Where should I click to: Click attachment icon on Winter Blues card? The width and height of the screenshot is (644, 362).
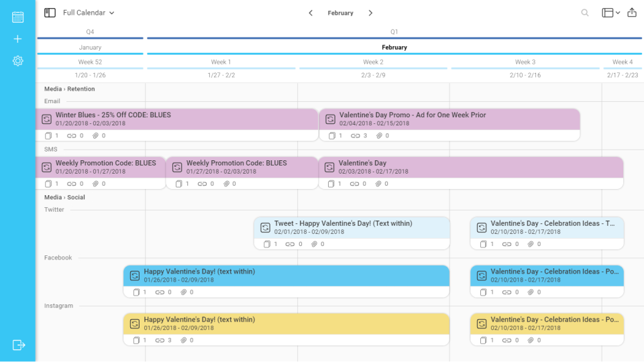tap(95, 136)
